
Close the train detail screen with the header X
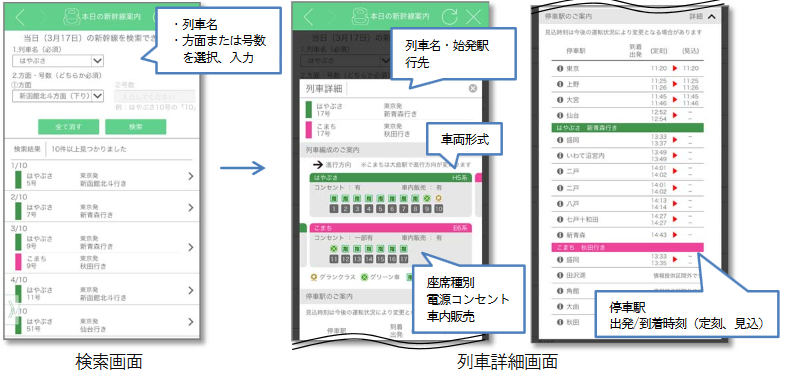473,17
